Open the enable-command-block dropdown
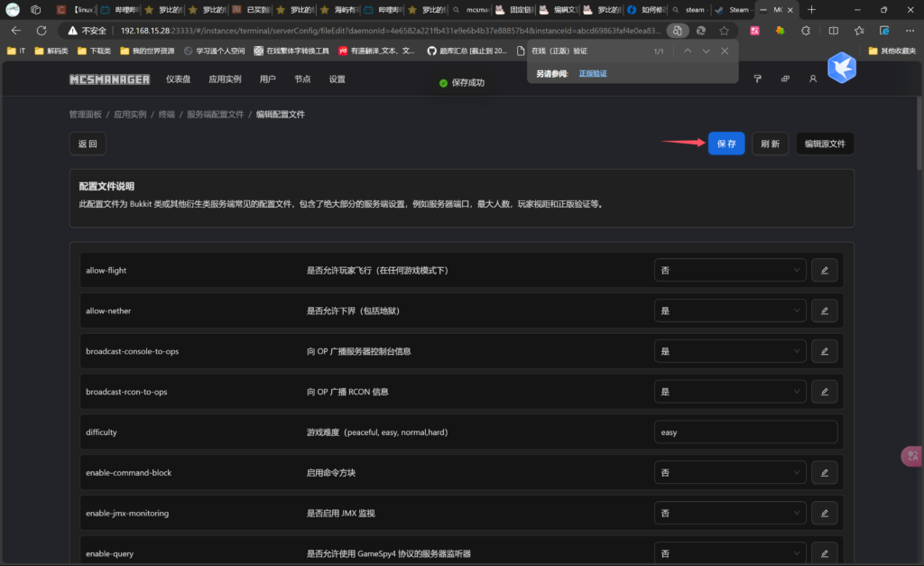Viewport: 924px width, 566px height. [x=730, y=472]
